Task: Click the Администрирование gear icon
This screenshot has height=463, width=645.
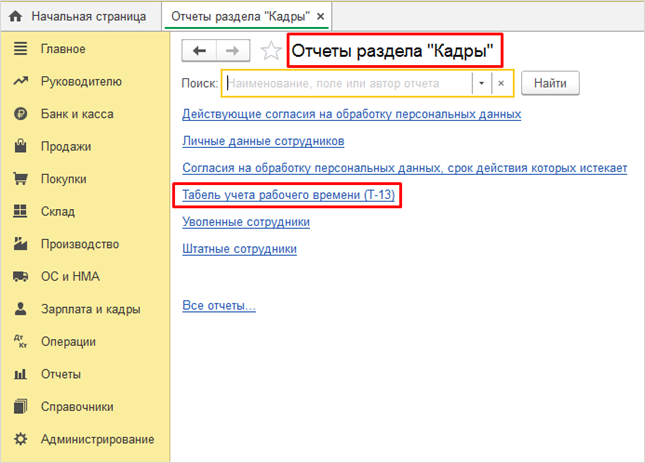Action: tap(19, 439)
